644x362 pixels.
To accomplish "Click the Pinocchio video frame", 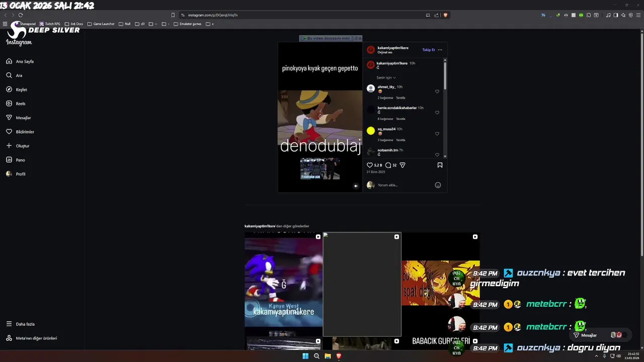I will [x=320, y=117].
